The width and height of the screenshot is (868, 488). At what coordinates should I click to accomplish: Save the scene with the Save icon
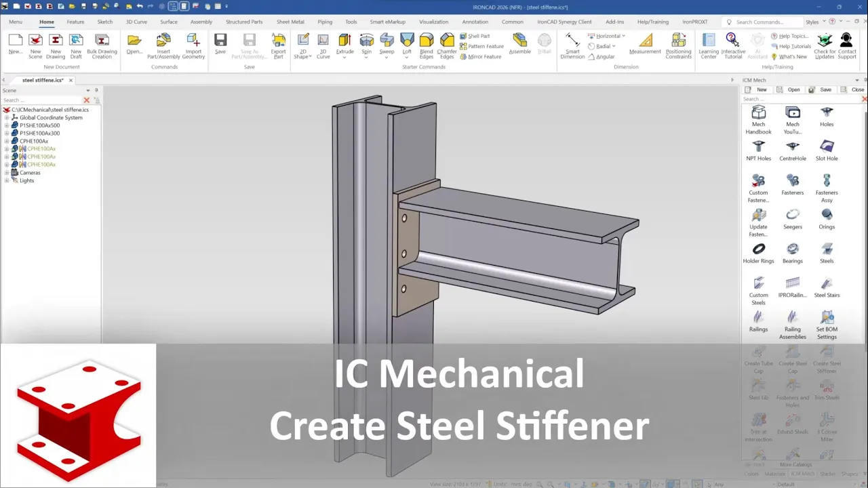click(x=220, y=41)
